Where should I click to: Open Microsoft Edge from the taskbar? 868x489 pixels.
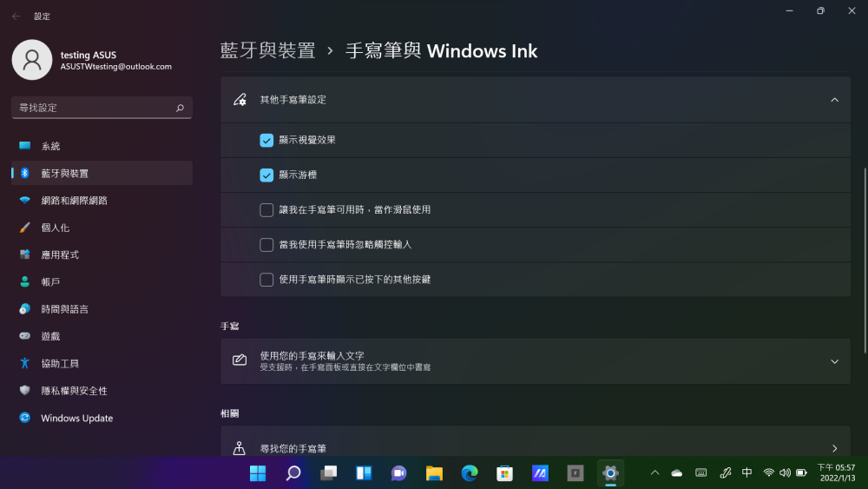[470, 473]
